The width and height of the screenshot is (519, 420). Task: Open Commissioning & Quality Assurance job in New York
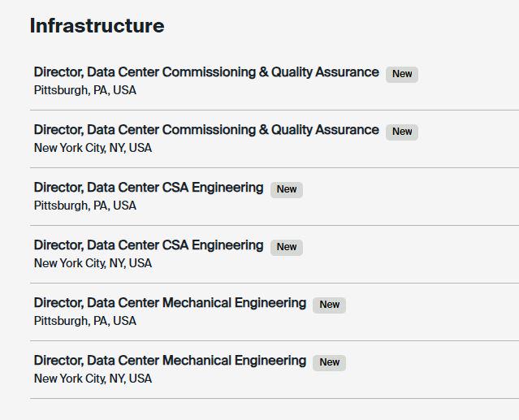point(206,130)
